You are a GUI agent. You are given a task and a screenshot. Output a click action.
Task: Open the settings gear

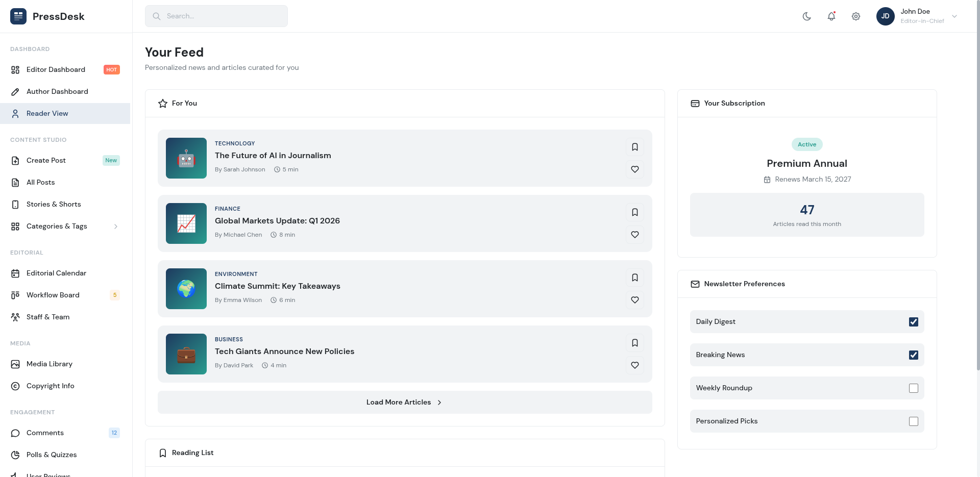tap(856, 16)
